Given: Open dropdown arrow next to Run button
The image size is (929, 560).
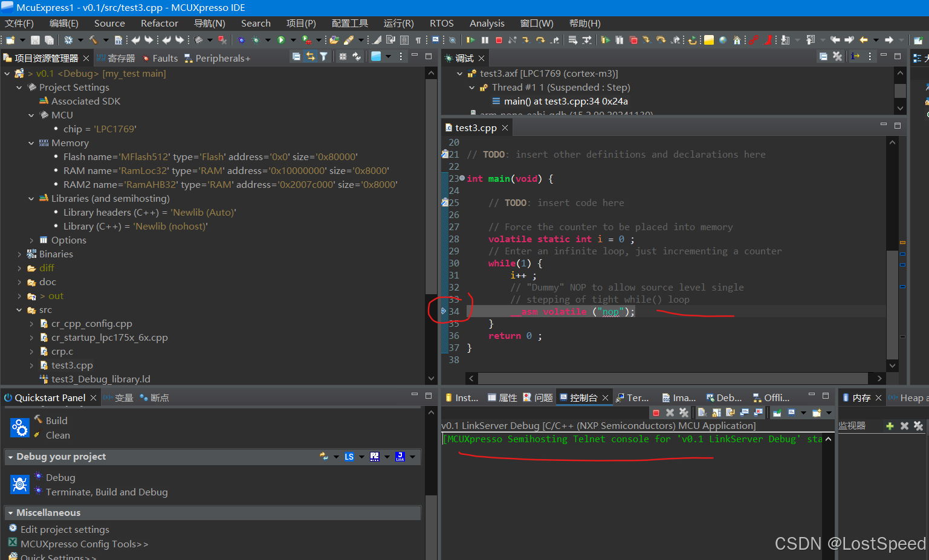Looking at the screenshot, I should [x=293, y=40].
